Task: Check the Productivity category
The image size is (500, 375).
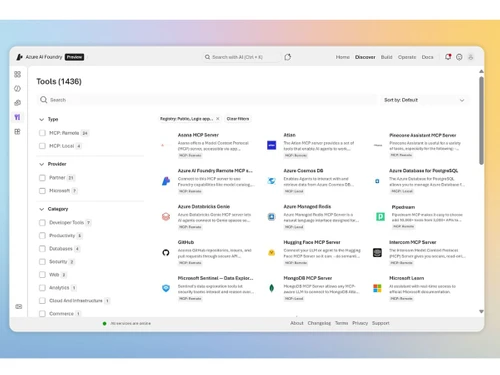Action: (x=42, y=236)
